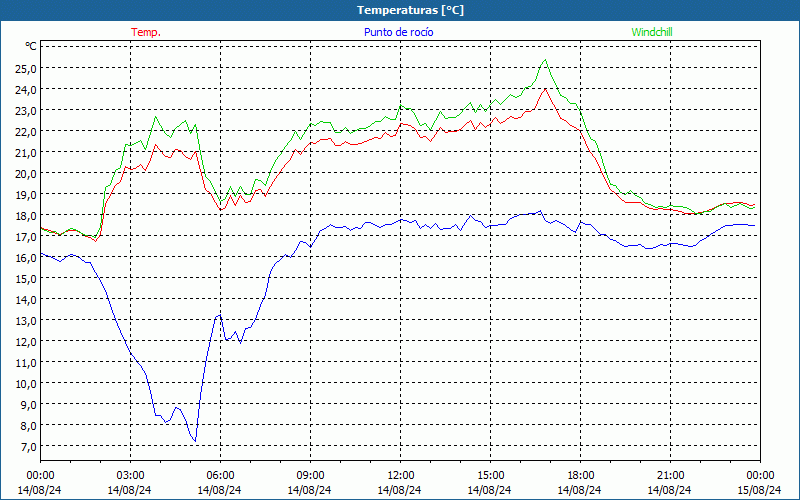Click the 11,0 y-axis value

point(26,362)
